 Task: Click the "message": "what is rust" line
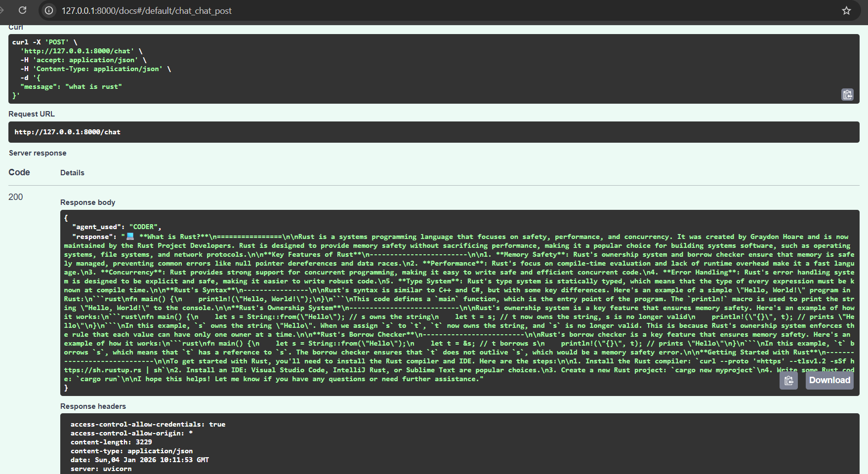pyautogui.click(x=71, y=86)
